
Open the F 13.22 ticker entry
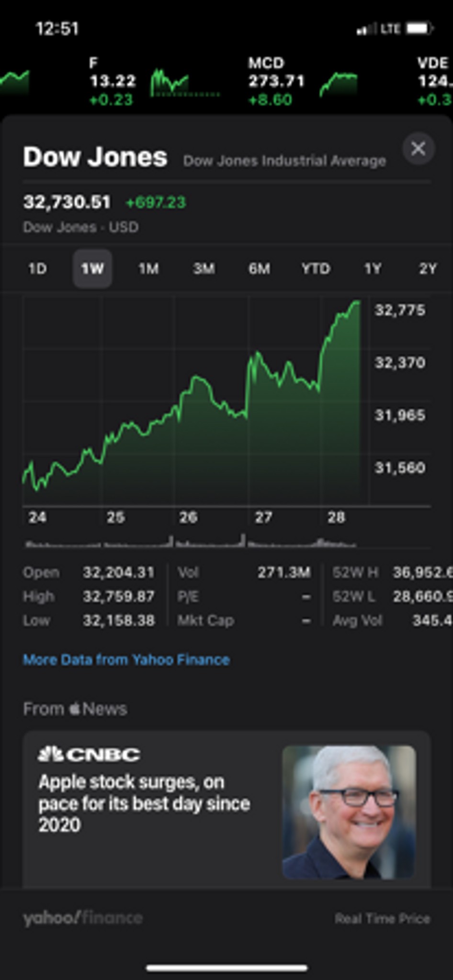coord(113,81)
